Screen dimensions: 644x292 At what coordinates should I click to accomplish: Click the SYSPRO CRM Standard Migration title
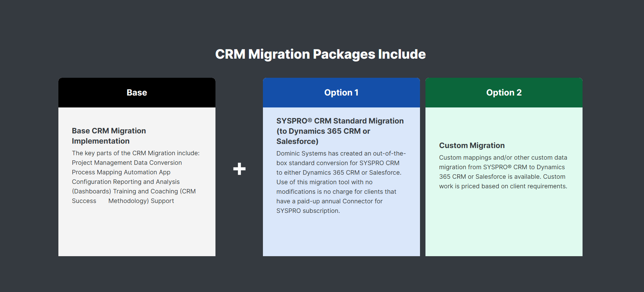340,131
